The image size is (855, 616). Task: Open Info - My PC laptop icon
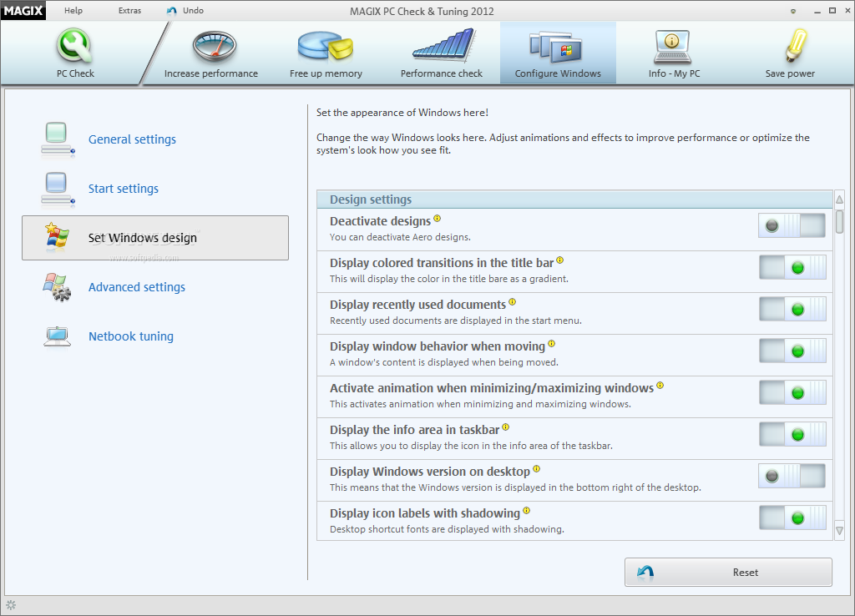pyautogui.click(x=672, y=47)
